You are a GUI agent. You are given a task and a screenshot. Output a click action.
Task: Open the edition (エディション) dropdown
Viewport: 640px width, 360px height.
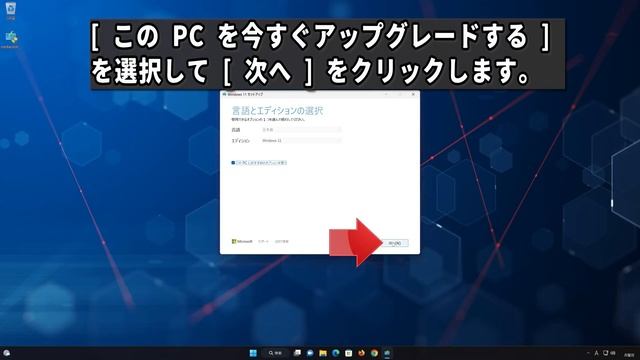click(301, 140)
